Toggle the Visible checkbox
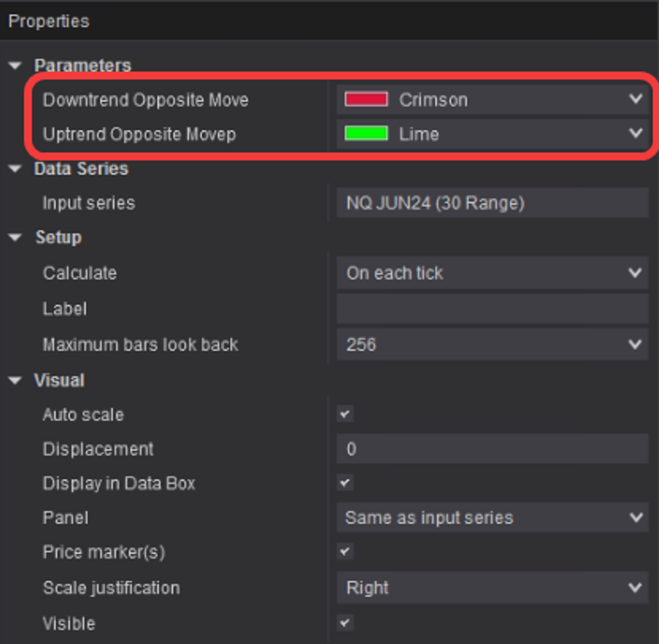659x644 pixels. point(345,623)
